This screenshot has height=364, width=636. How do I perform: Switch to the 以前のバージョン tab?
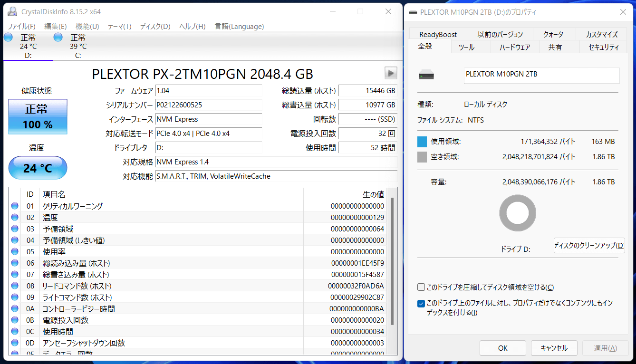(500, 34)
